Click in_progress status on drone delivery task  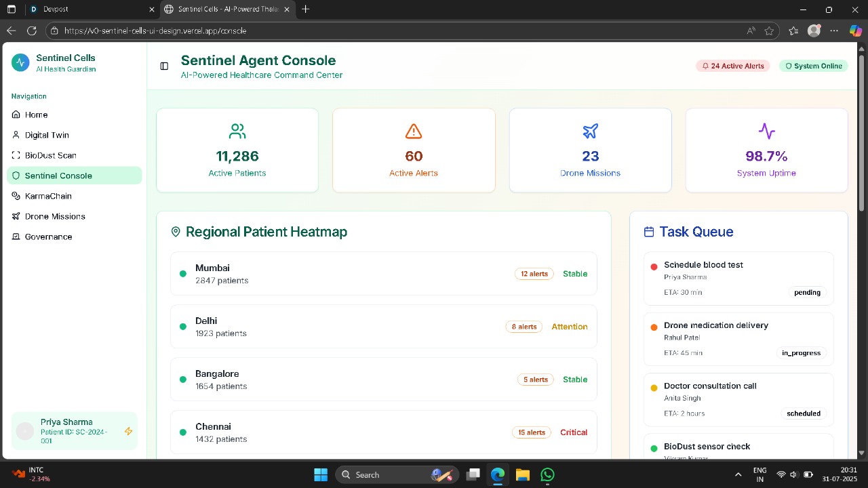(801, 353)
